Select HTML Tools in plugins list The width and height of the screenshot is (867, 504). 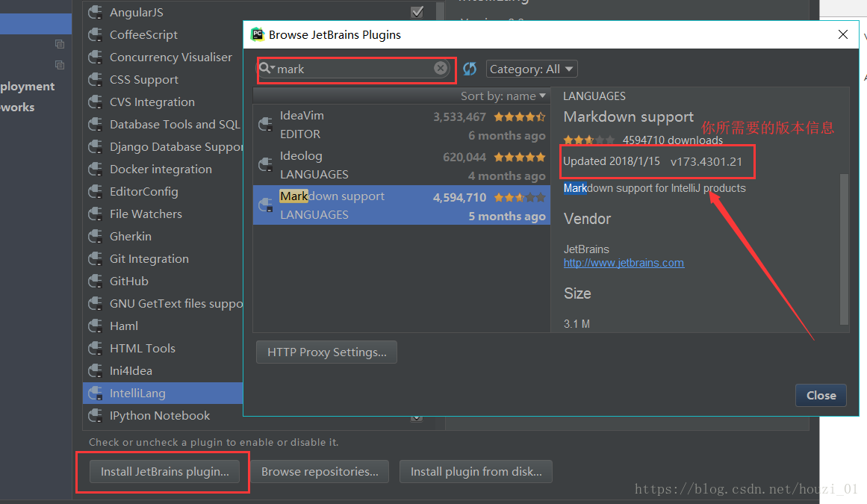coord(163,348)
